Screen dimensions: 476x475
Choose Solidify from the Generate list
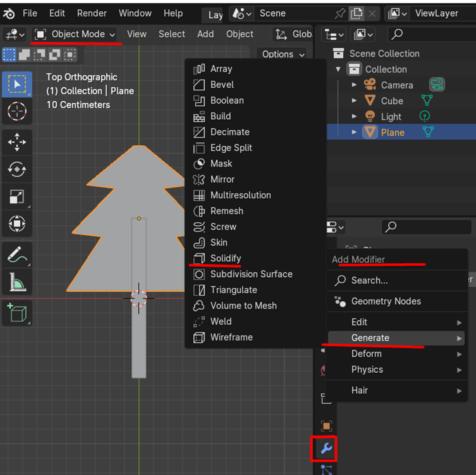coord(225,258)
